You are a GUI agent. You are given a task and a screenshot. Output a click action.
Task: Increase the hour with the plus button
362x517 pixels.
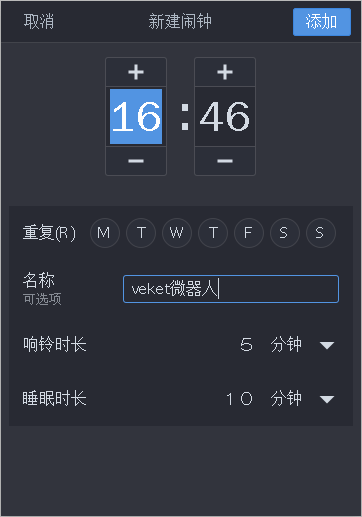136,72
